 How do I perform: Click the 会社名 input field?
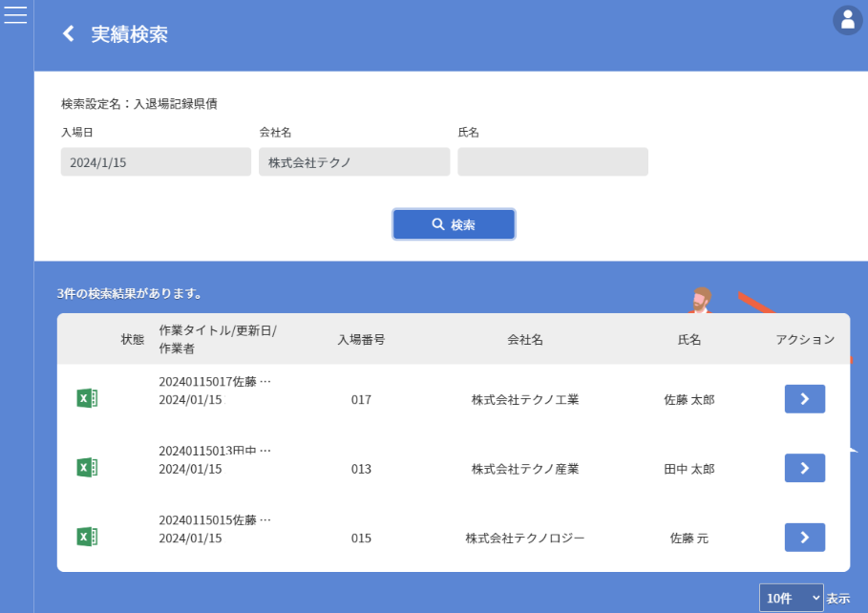pyautogui.click(x=354, y=162)
